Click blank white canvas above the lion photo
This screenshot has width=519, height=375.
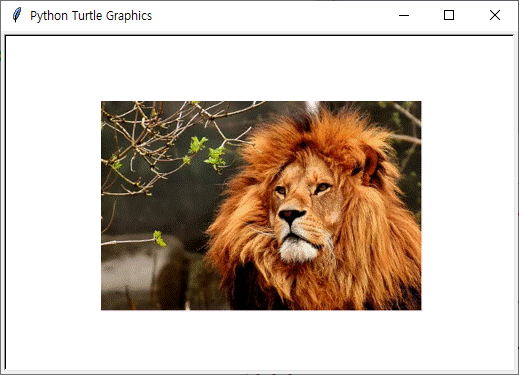tap(261, 68)
